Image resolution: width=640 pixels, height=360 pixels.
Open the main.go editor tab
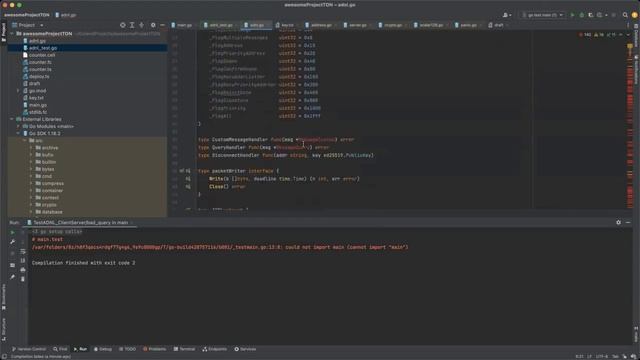pyautogui.click(x=182, y=25)
